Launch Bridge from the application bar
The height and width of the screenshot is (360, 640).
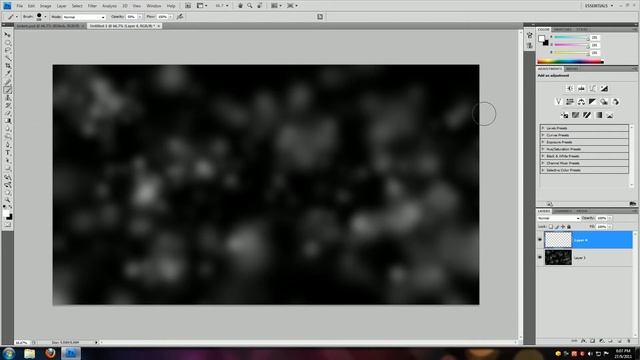[188, 6]
